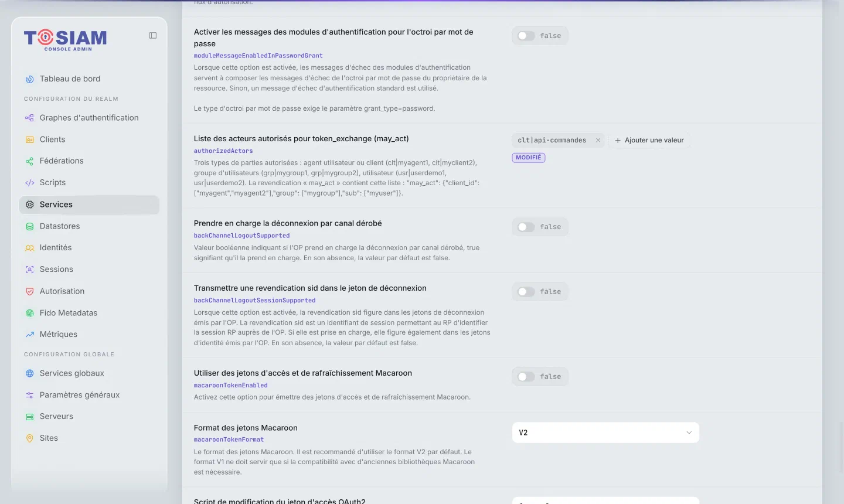This screenshot has height=504, width=844.
Task: Open the Fédérations link
Action: (89, 161)
